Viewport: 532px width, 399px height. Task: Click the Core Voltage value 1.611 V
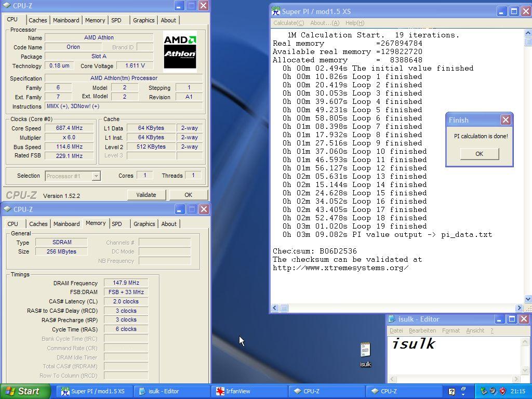coord(135,65)
